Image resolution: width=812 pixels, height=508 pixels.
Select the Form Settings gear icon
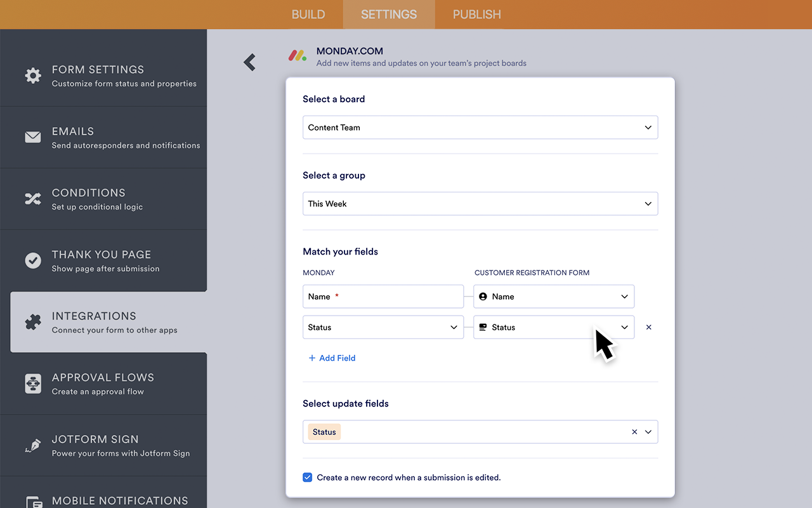coord(33,76)
